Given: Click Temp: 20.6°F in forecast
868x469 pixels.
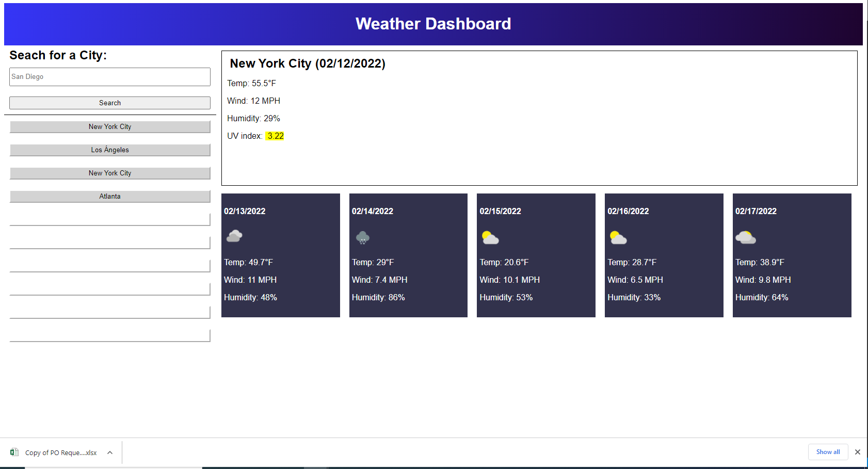Looking at the screenshot, I should click(x=504, y=262).
